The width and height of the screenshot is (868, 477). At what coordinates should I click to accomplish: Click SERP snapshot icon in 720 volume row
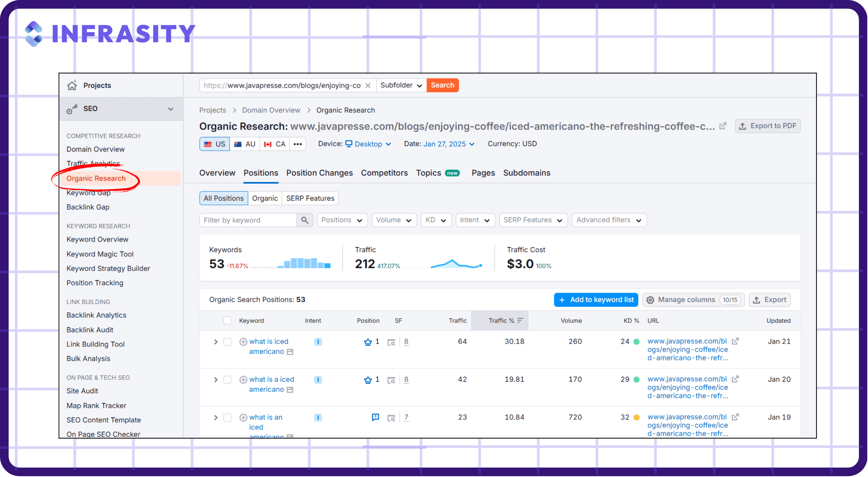coord(391,418)
